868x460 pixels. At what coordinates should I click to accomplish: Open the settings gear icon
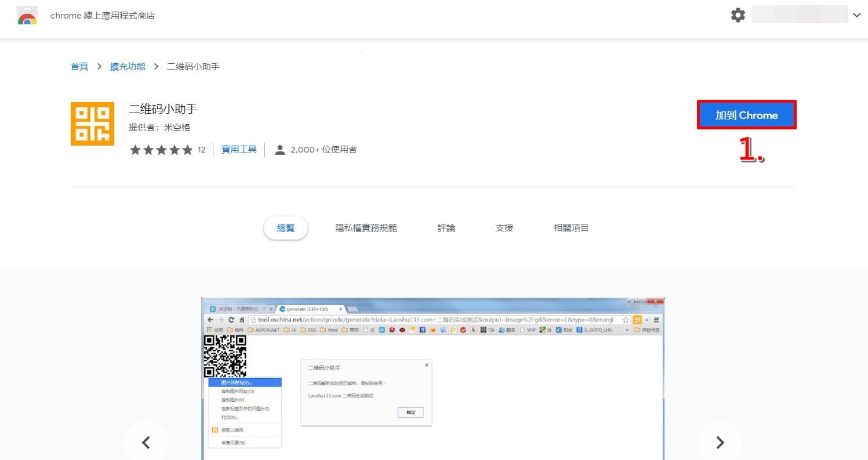coord(738,15)
